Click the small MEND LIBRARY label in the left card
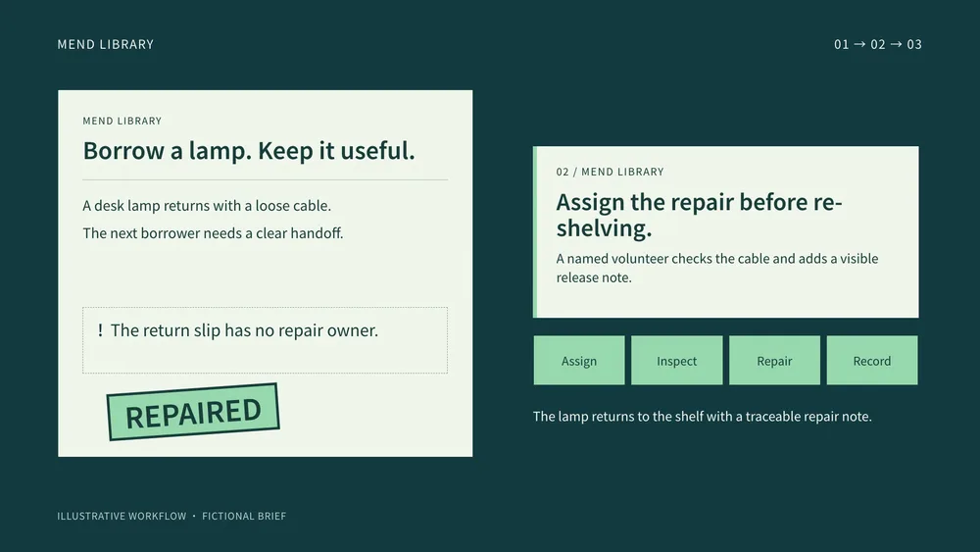This screenshot has width=980, height=552. (x=122, y=121)
